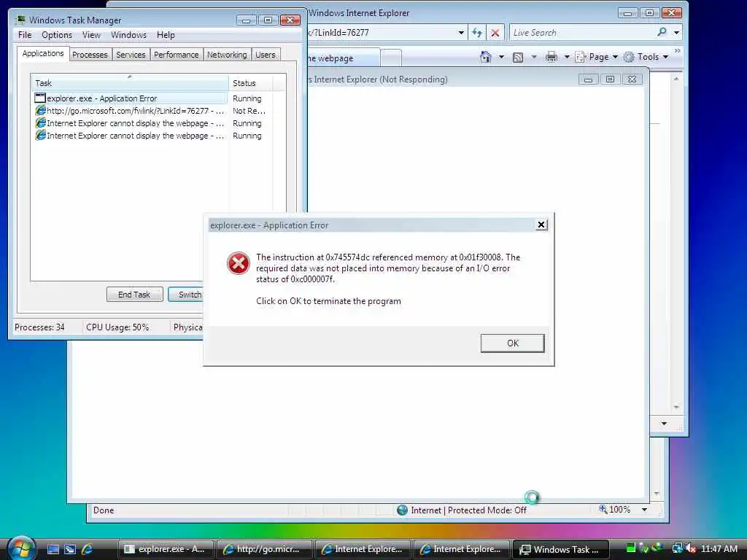Image resolution: width=747 pixels, height=560 pixels.
Task: Click the network icon in the system tray
Action: click(x=676, y=548)
